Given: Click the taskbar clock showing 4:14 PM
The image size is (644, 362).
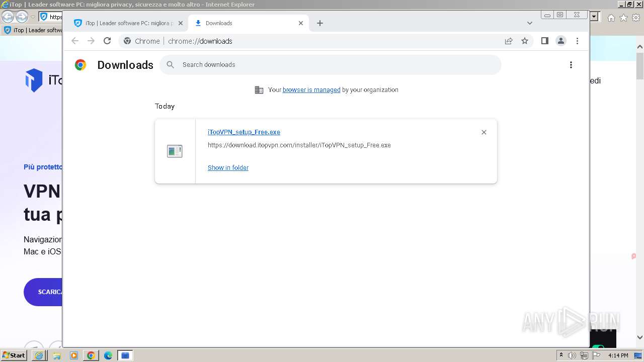Looking at the screenshot, I should [618, 355].
